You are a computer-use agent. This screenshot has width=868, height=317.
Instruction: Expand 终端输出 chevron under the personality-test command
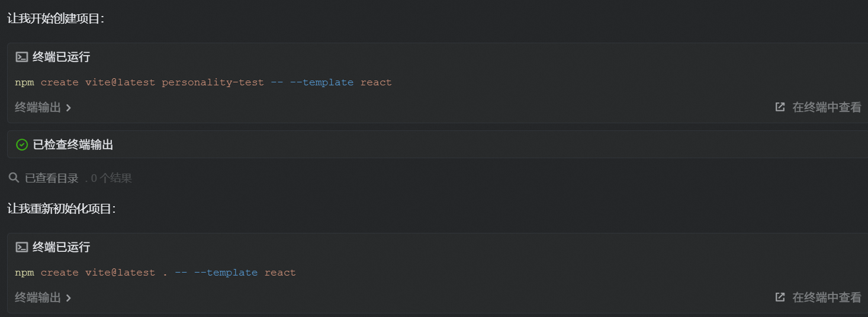coord(69,108)
